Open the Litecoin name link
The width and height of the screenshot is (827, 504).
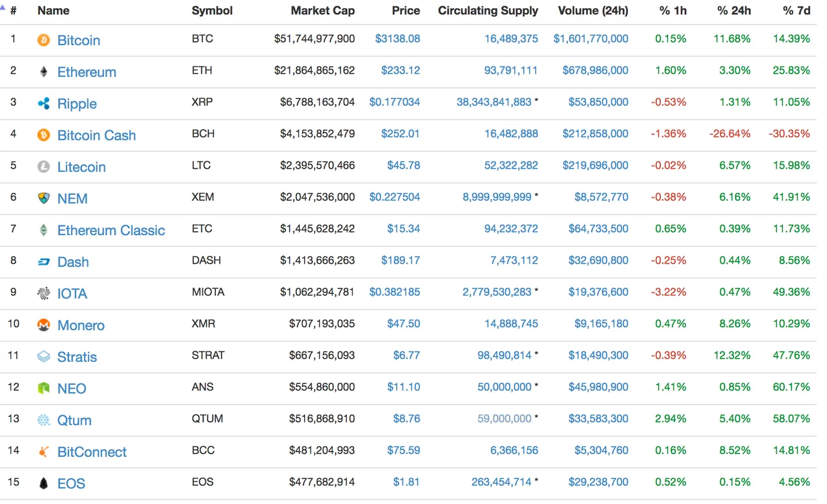[x=81, y=167]
